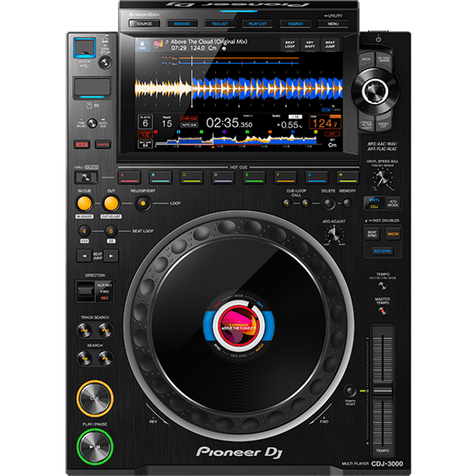Image resolution: width=476 pixels, height=476 pixels.
Task: Click the BEAT JUMP right arrow button
Action: 111,256
